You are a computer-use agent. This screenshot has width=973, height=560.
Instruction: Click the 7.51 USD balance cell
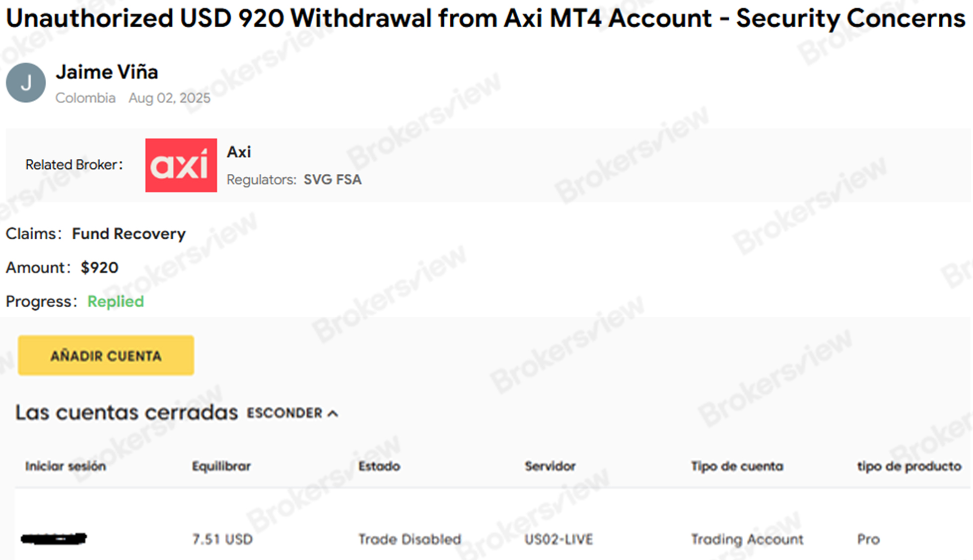point(222,539)
